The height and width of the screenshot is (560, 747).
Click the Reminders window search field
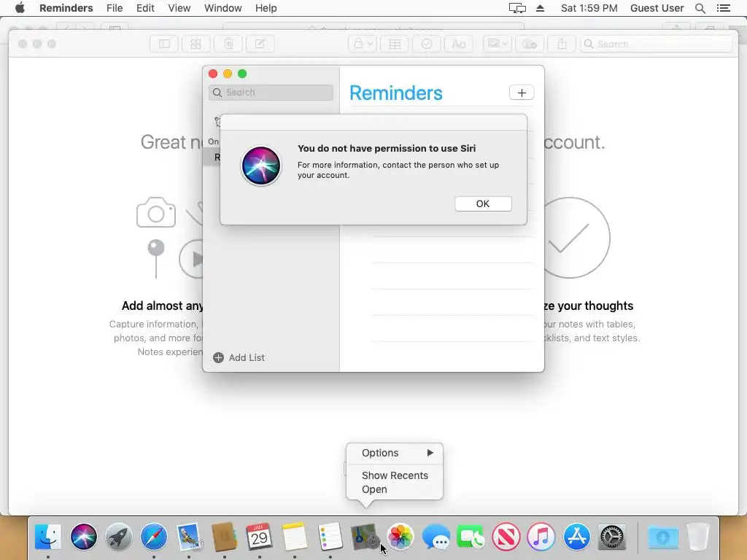[x=271, y=93]
